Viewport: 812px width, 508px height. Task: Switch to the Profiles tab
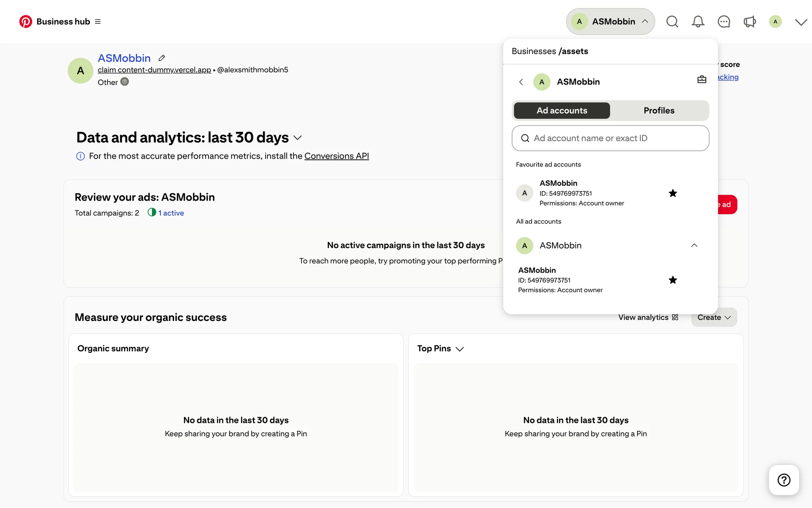click(x=658, y=110)
